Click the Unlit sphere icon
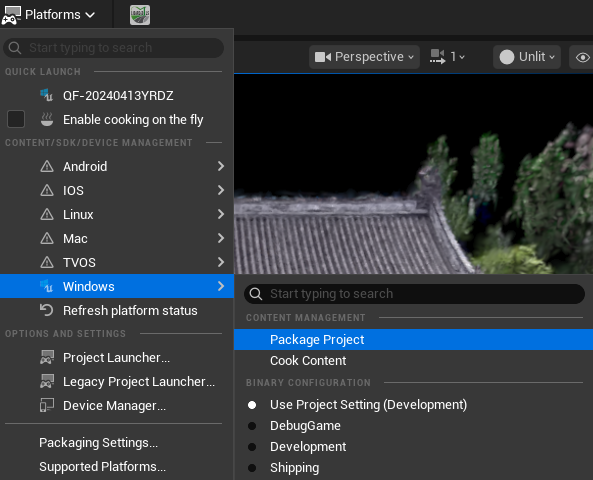The width and height of the screenshot is (593, 480). point(507,57)
